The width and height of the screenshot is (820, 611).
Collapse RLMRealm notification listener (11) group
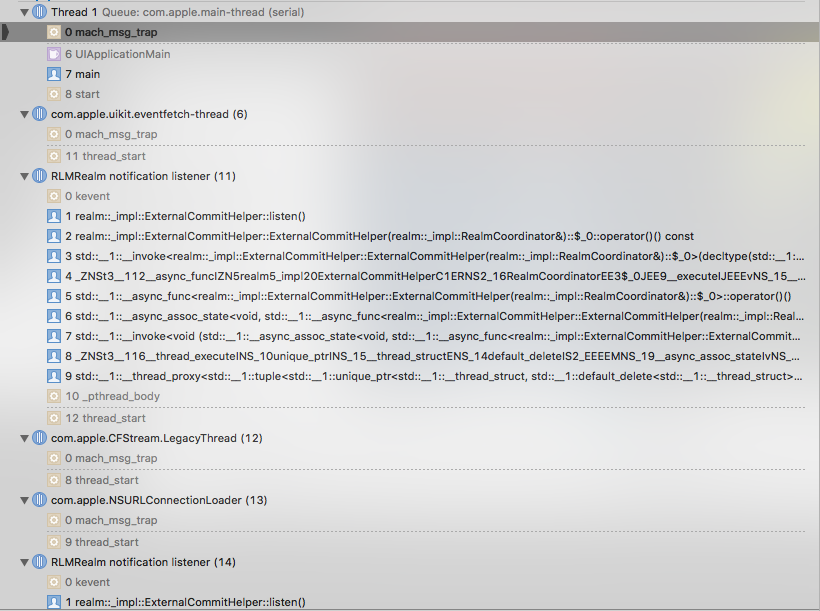(23, 176)
